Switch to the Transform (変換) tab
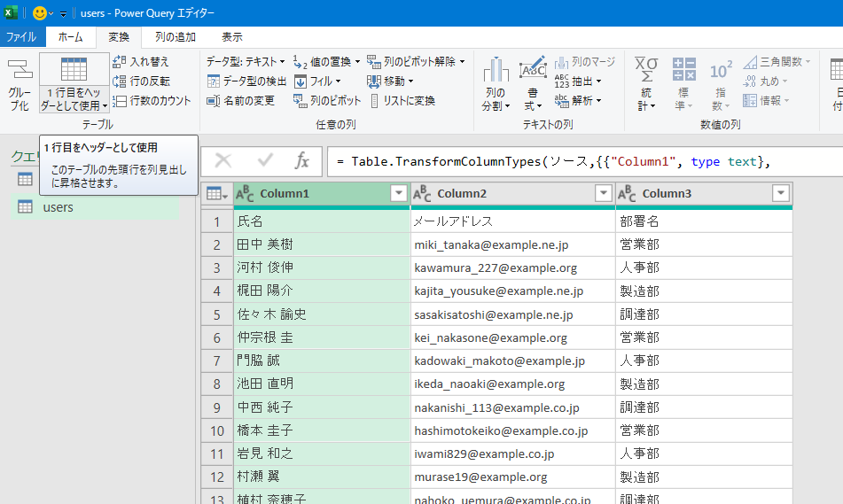843x504 pixels. click(x=119, y=37)
